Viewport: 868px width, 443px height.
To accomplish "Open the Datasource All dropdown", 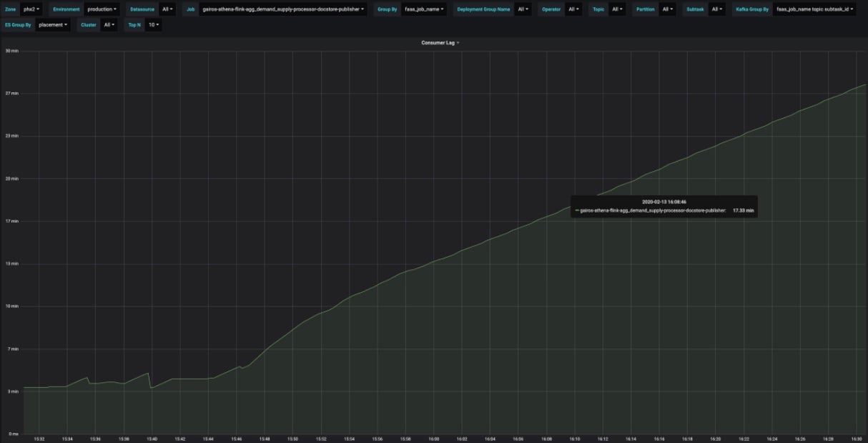I will [166, 9].
